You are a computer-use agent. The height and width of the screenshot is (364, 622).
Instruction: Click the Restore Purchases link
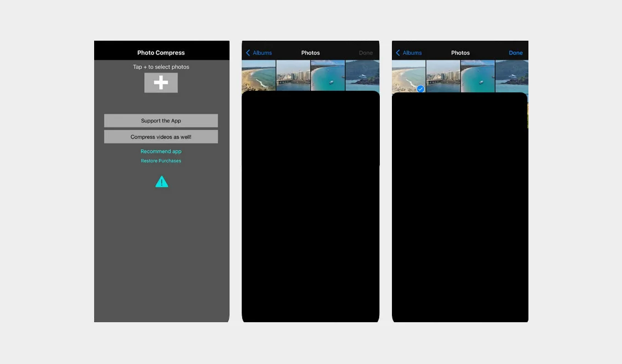click(x=161, y=161)
